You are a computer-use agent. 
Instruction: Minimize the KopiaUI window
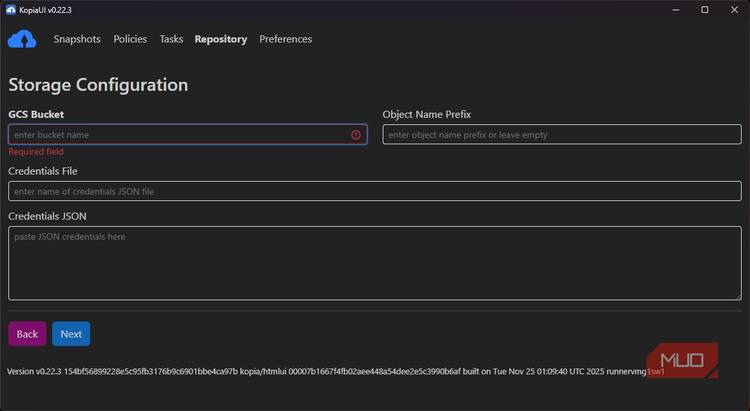[x=676, y=10]
